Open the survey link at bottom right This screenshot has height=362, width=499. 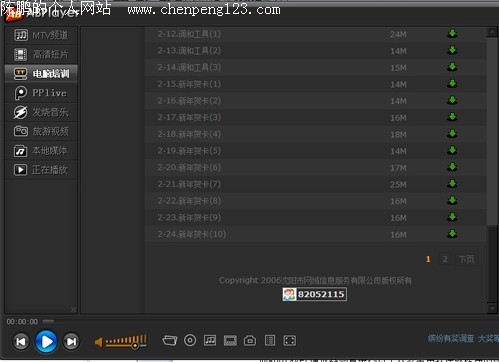463,339
